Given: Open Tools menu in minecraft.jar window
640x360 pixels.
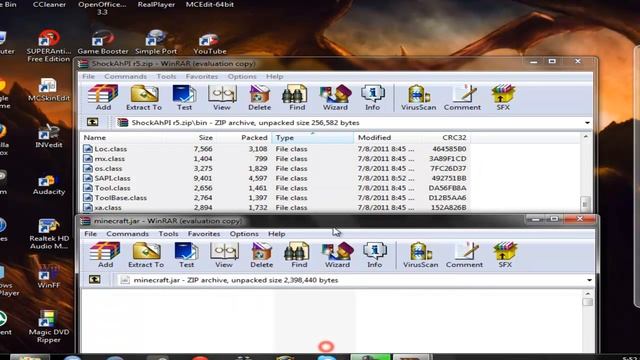Looking at the screenshot, I should [x=168, y=233].
